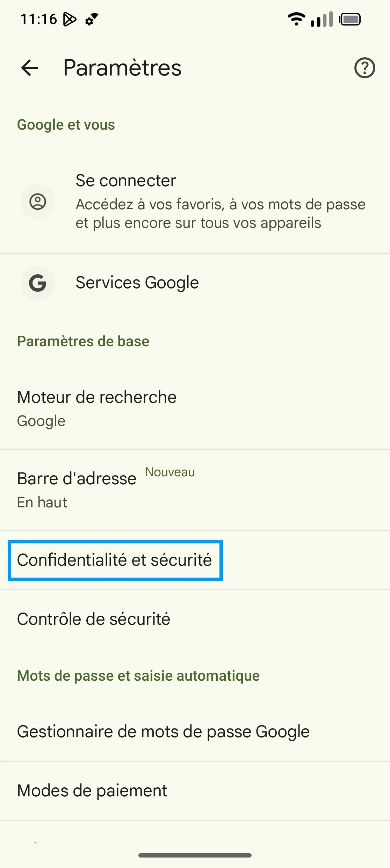Tap the Nouveau badge on Barre d'adresse
Viewport: 390px width, 868px height.
pos(170,472)
